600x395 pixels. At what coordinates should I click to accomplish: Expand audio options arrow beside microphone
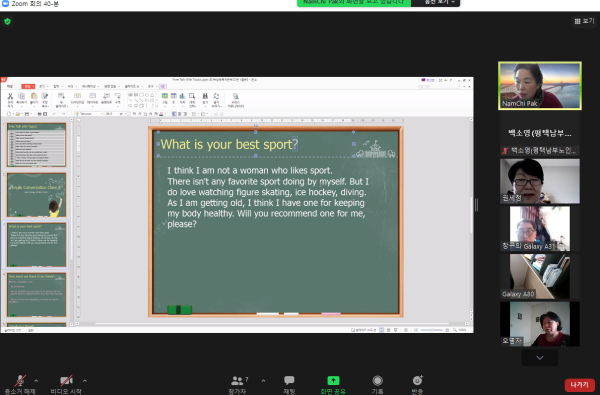point(36,381)
